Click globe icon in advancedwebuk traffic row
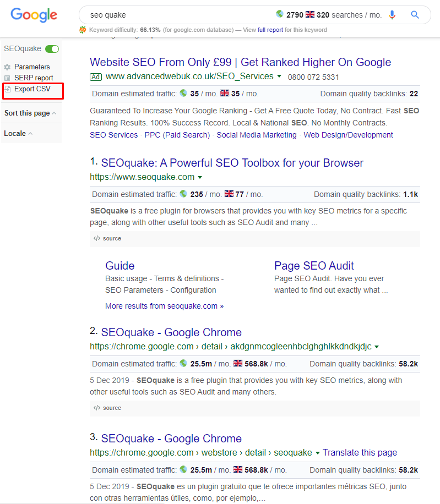The height and width of the screenshot is (504, 440). point(183,93)
